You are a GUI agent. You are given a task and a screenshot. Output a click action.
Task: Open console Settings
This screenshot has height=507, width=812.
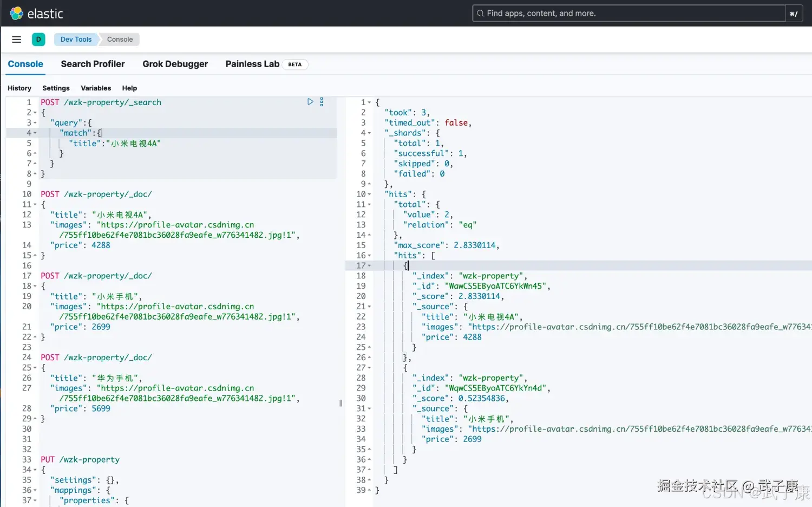pyautogui.click(x=56, y=88)
